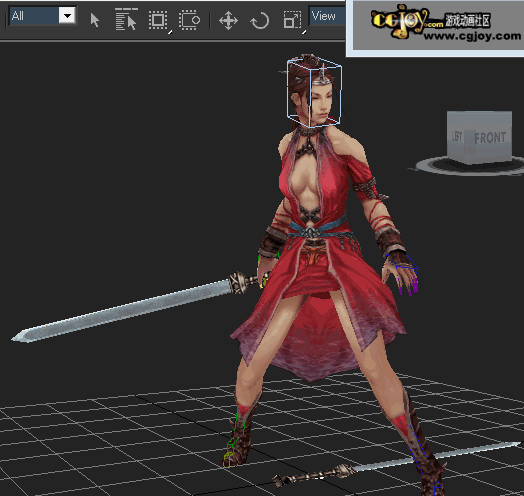Viewport: 524px width, 496px height.
Task: Select the Select and Rotate tool
Action: click(260, 20)
